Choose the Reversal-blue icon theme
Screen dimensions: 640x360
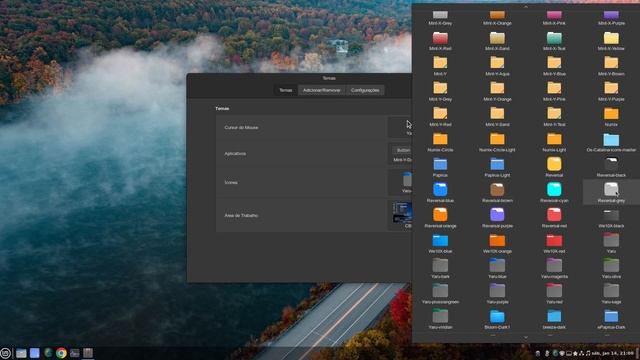tap(440, 193)
